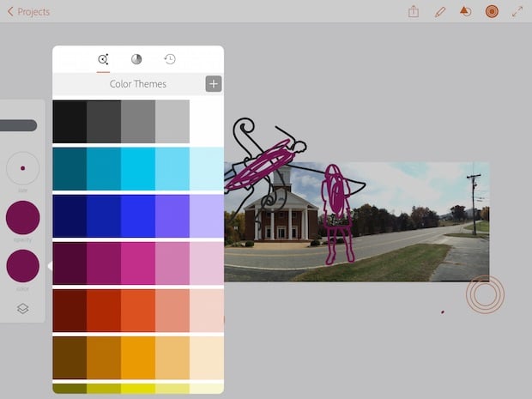
Task: Select the light pink swatch
Action: tap(207, 263)
